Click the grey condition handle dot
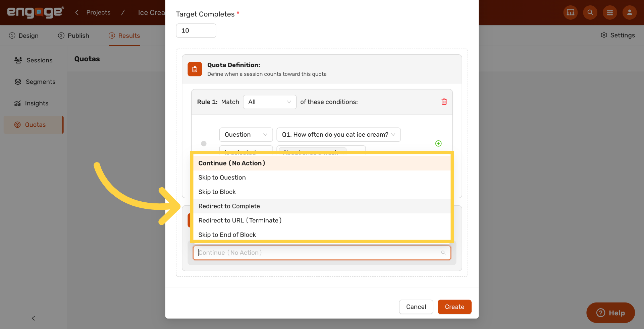Image resolution: width=644 pixels, height=329 pixels. [x=204, y=143]
